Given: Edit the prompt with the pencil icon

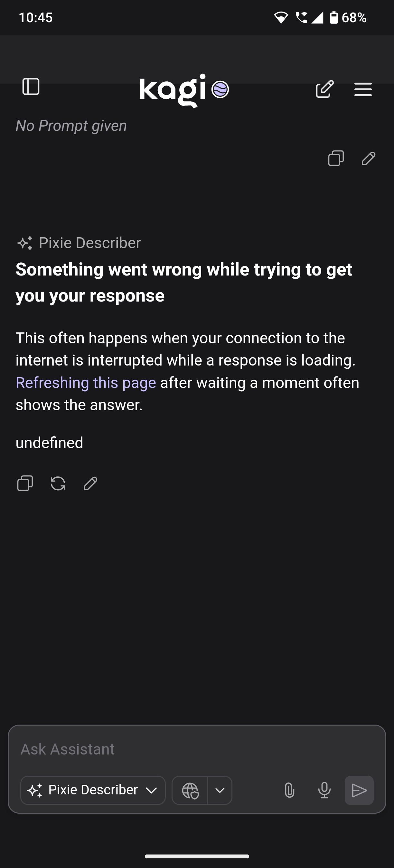Looking at the screenshot, I should [368, 158].
